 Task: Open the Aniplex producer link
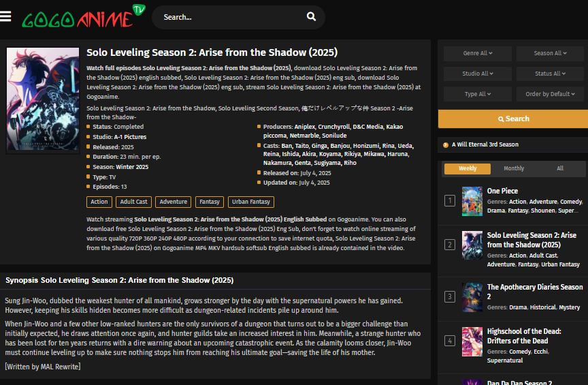tap(304, 127)
